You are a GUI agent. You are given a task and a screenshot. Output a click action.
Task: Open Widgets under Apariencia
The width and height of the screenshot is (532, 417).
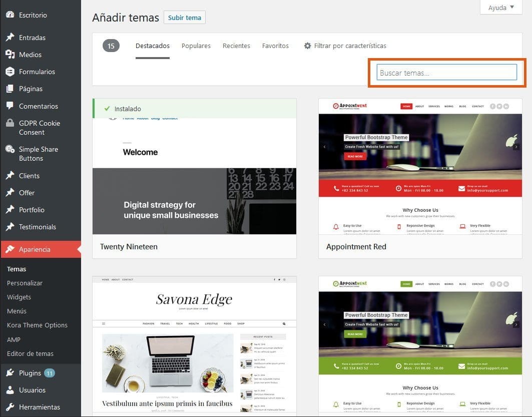(19, 297)
